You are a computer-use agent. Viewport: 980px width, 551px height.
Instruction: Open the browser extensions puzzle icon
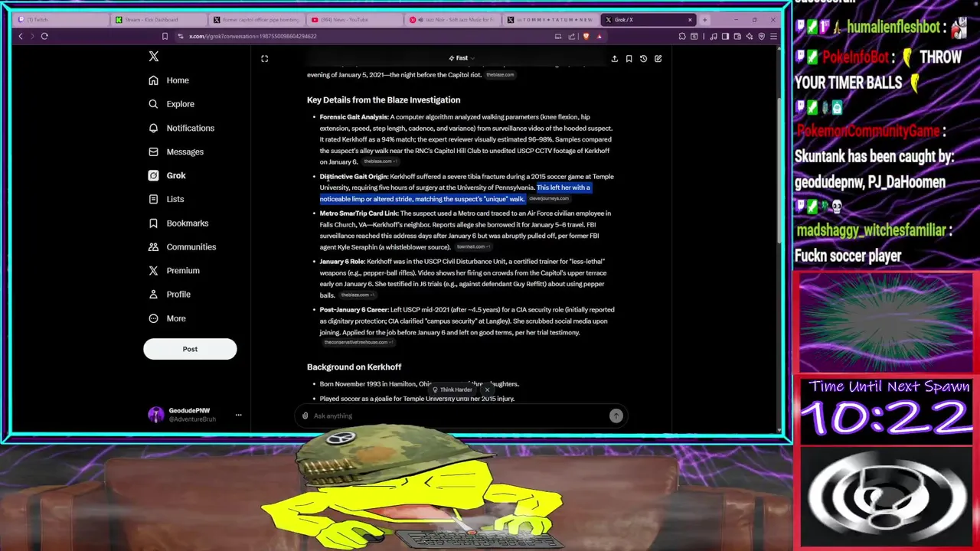682,36
